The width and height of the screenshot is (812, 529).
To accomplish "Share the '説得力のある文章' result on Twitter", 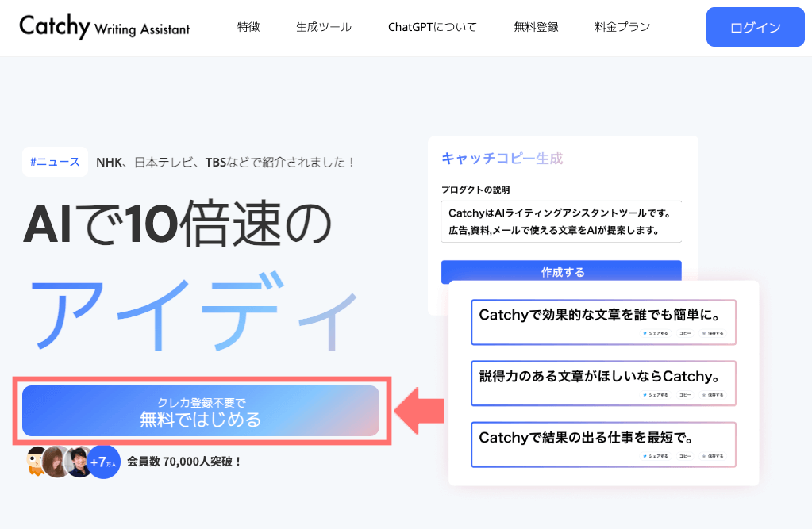I will click(x=655, y=395).
